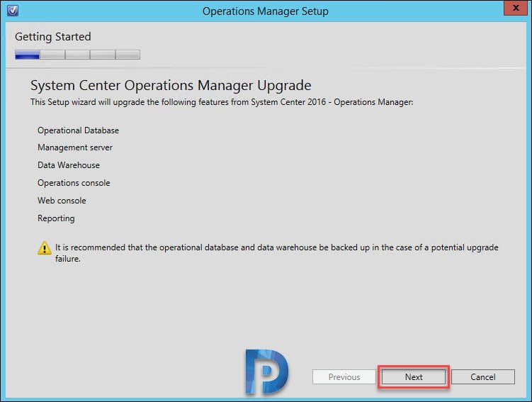Screen dimensions: 532x402
Task: Click the wizard step progress bar
Action: pos(77,55)
